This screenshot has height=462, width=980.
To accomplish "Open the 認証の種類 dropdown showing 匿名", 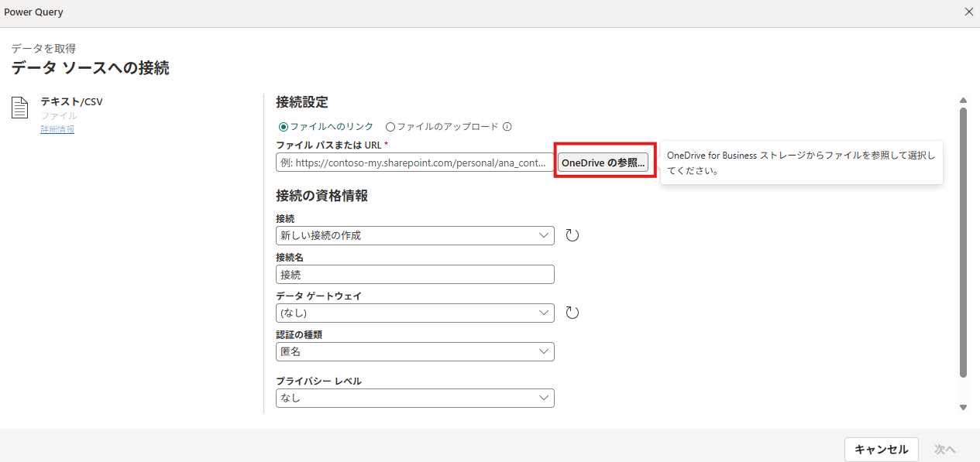I will 414,351.
